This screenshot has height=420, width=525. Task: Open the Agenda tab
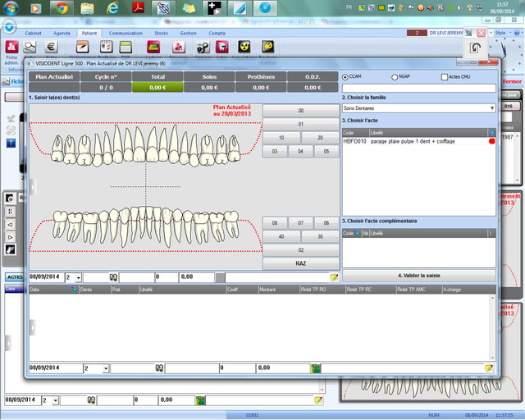(62, 33)
